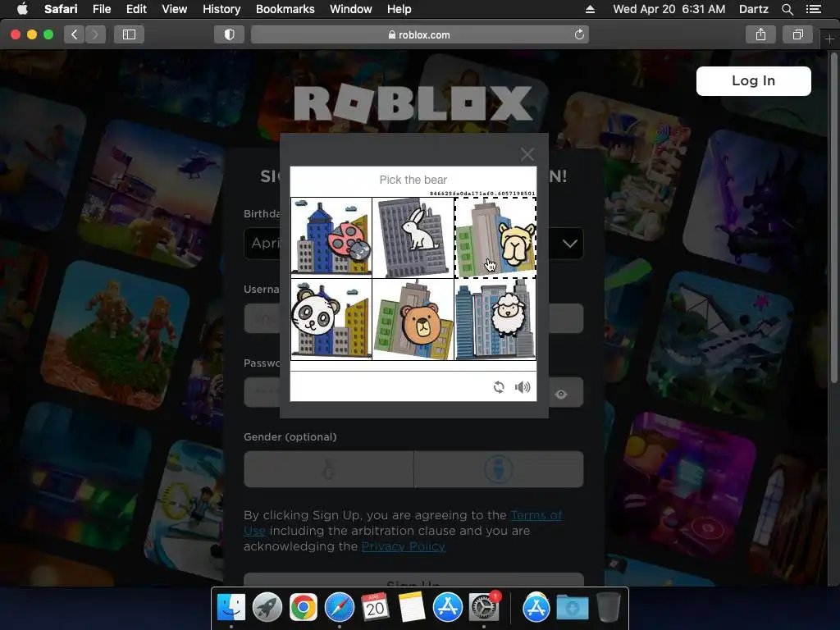Viewport: 840px width, 630px height.
Task: Show password with the eye icon
Action: [x=561, y=395]
